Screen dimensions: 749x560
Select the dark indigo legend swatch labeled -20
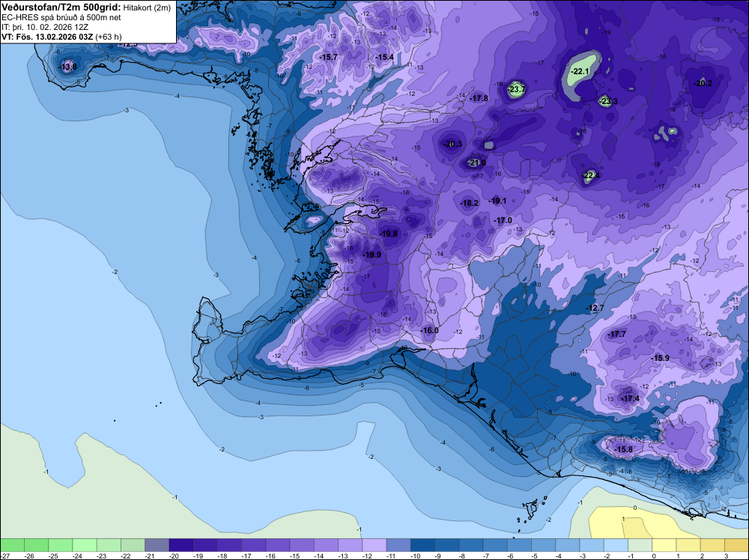point(181,545)
